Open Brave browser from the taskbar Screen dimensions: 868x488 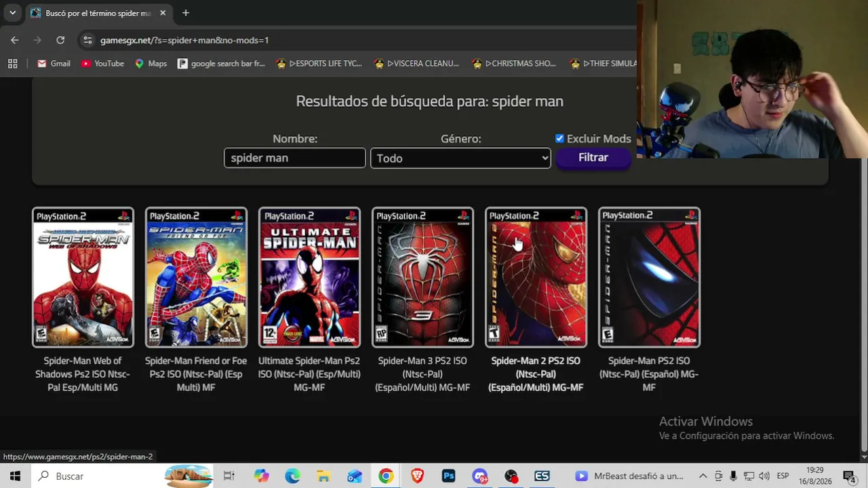(417, 476)
